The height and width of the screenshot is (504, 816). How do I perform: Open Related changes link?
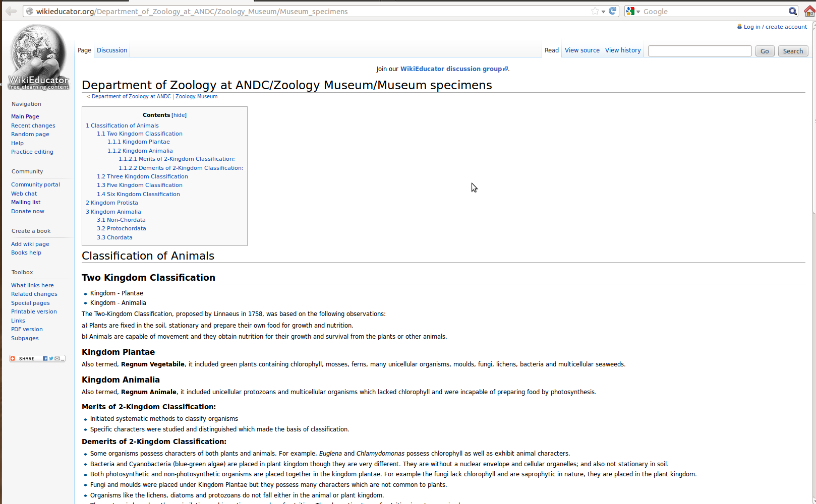pyautogui.click(x=34, y=294)
